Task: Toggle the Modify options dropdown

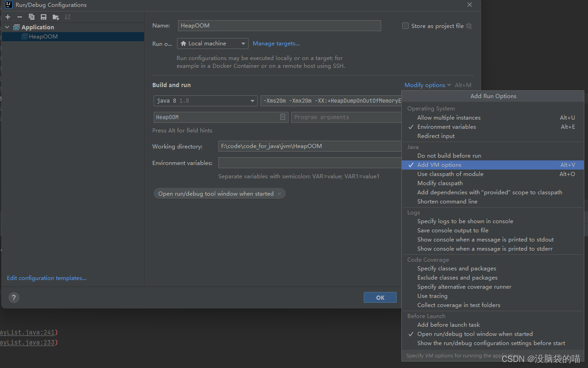Action: pos(427,85)
